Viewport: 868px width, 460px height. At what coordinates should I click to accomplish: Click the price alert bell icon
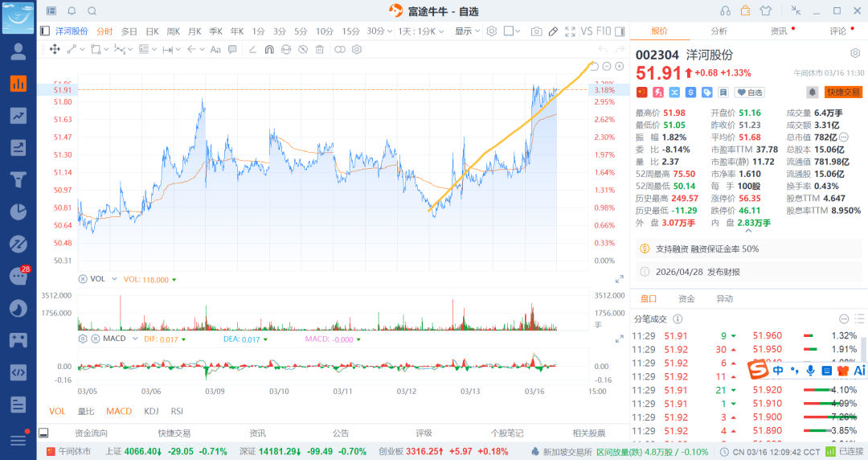pos(812,92)
